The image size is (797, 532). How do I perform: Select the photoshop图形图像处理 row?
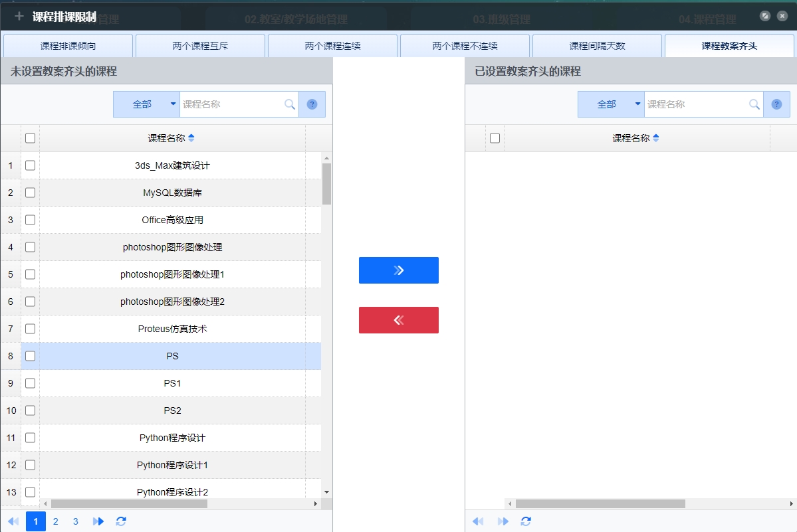[x=161, y=247]
